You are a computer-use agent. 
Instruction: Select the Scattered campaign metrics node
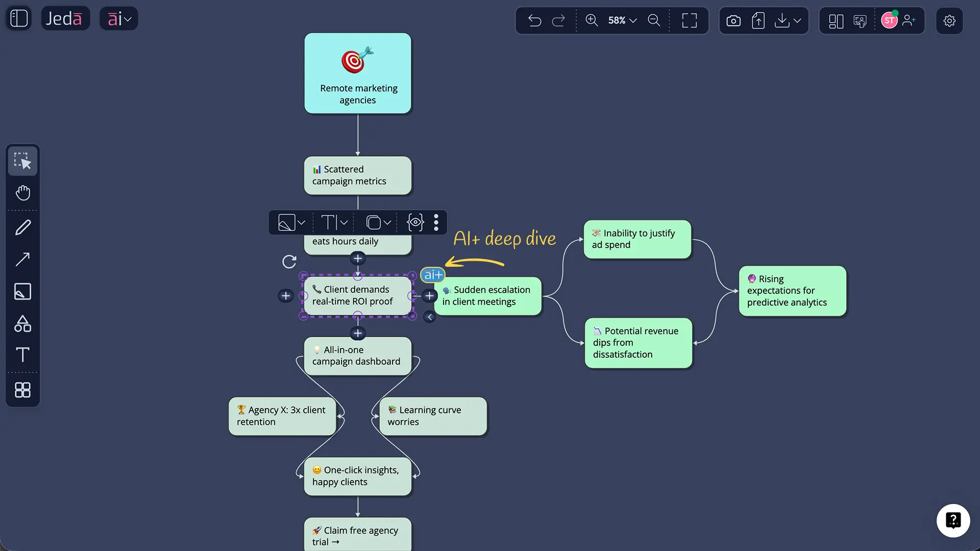[358, 176]
